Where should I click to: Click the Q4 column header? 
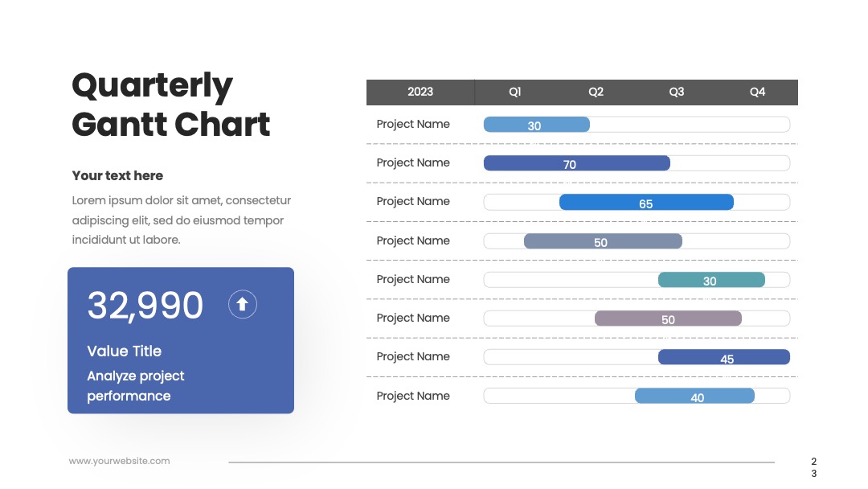coord(757,92)
